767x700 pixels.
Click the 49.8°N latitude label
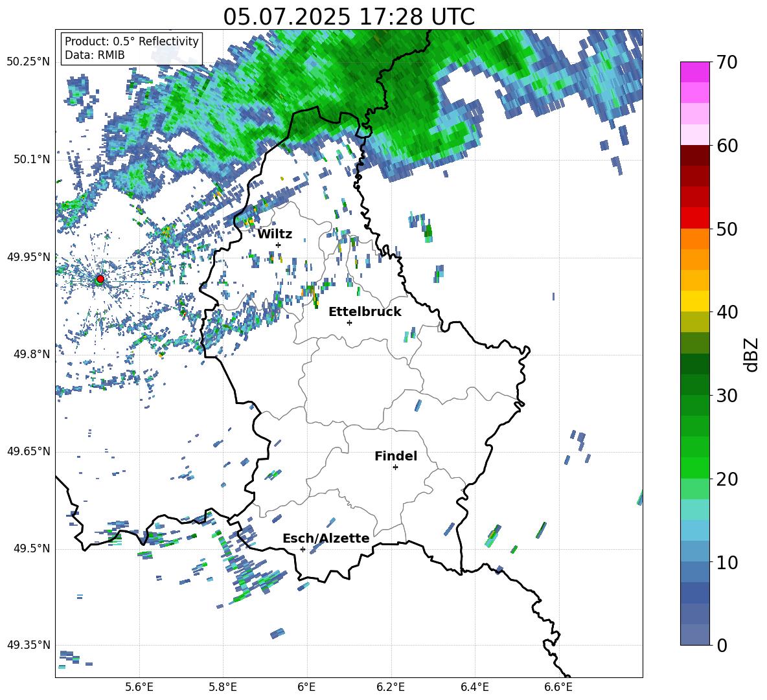coord(32,354)
